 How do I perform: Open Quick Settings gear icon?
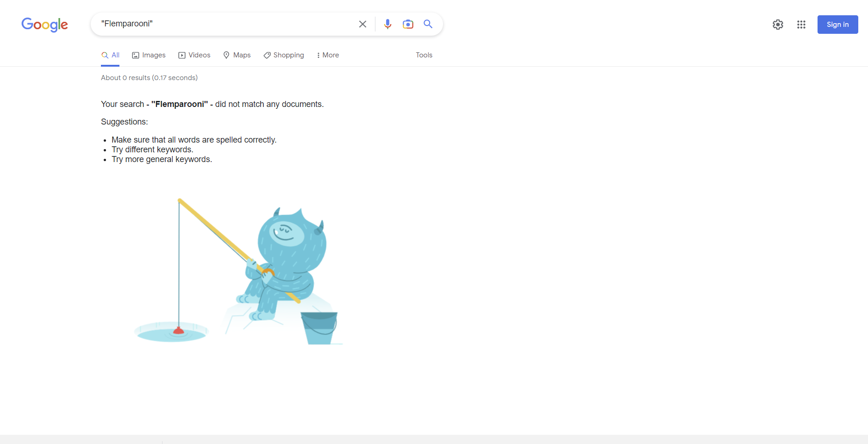click(x=778, y=25)
